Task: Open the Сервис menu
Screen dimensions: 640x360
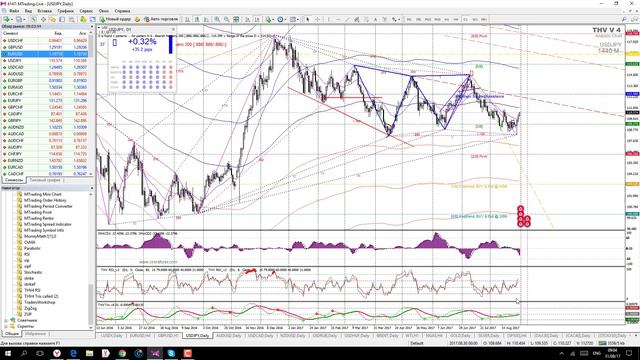Action: (86, 11)
